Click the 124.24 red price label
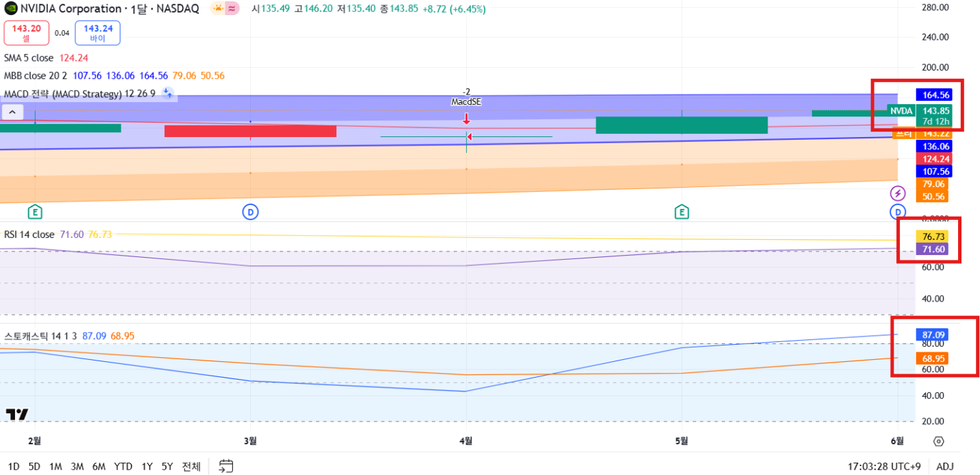Image resolution: width=980 pixels, height=475 pixels. [935, 158]
